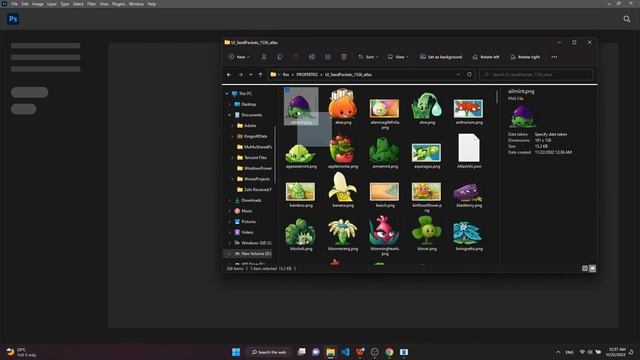640x360 pixels.
Task: Click the Delete trash can icon
Action: pyautogui.click(x=344, y=57)
